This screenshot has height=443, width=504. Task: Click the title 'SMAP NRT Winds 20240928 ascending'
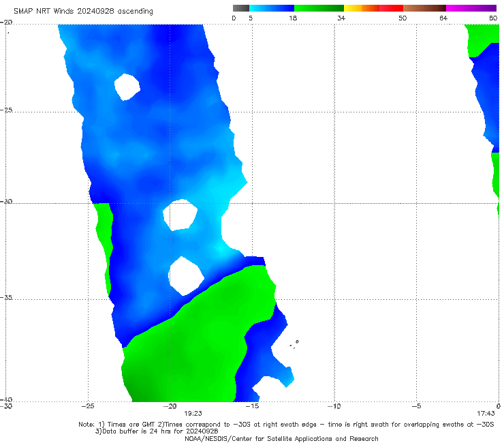(83, 12)
